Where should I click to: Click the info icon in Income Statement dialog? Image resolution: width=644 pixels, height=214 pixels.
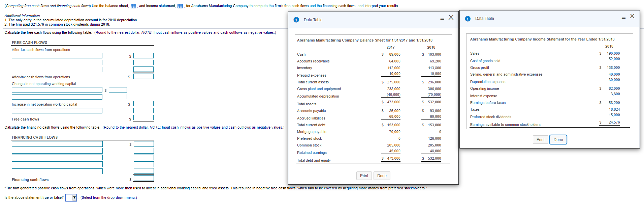(x=468, y=19)
